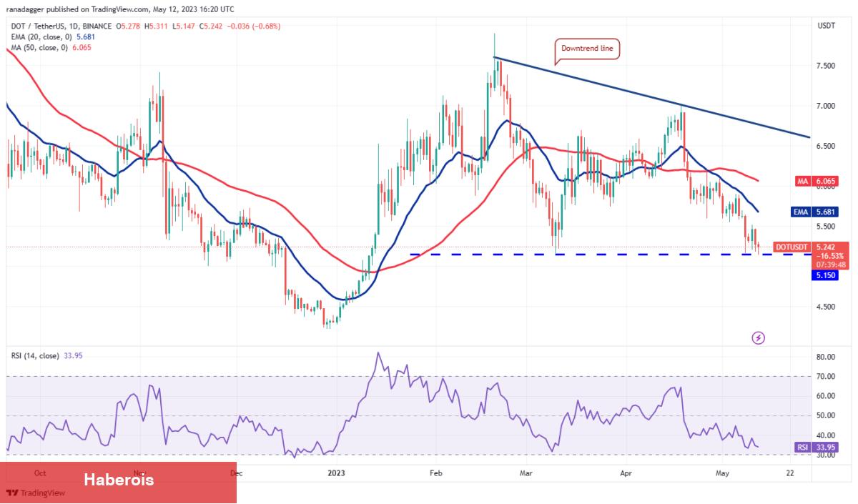
Task: Click the 22 date label on time axis
Action: (x=789, y=473)
